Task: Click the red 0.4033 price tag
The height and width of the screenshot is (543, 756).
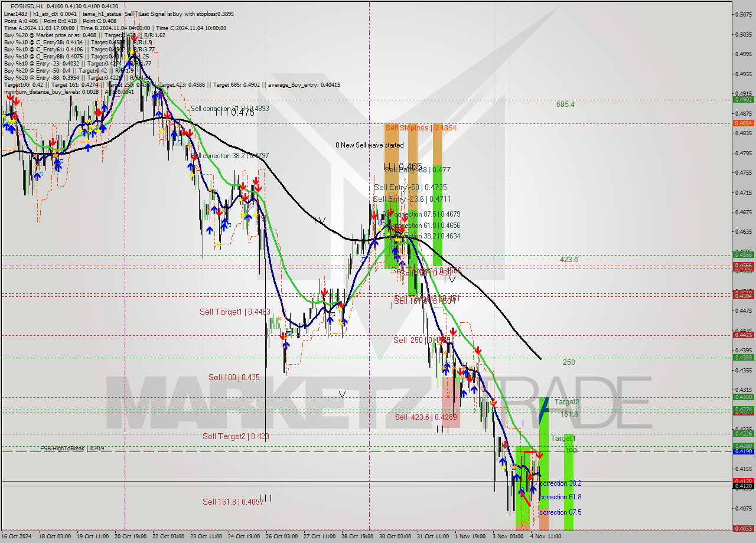Action: tap(742, 528)
